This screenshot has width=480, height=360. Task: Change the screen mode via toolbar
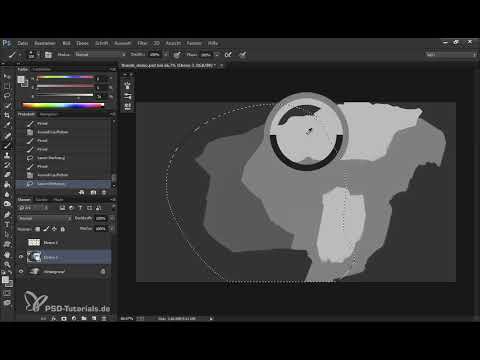pyautogui.click(x=7, y=303)
